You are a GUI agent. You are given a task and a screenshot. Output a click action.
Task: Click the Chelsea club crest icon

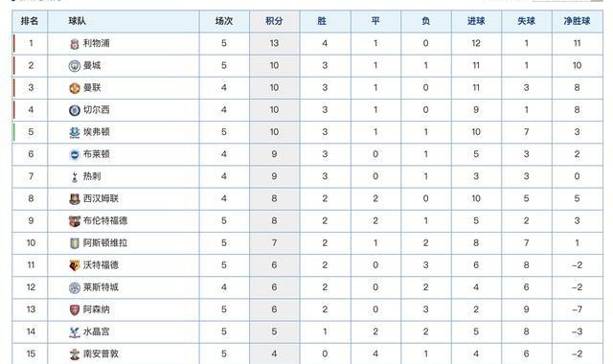pyautogui.click(x=75, y=110)
